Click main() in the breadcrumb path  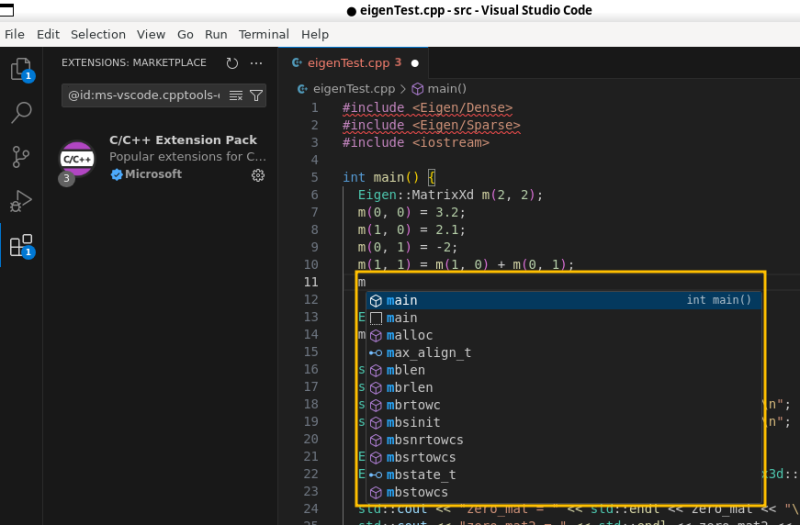pos(447,89)
